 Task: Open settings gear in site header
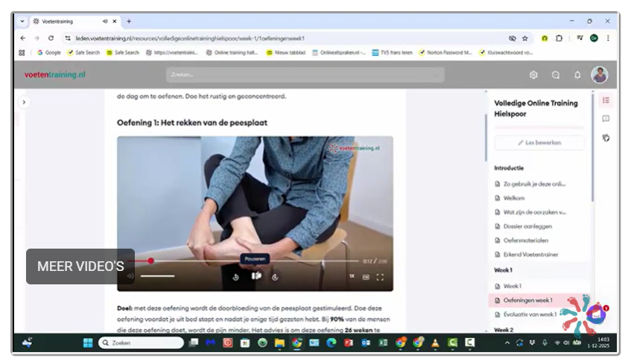coord(533,75)
